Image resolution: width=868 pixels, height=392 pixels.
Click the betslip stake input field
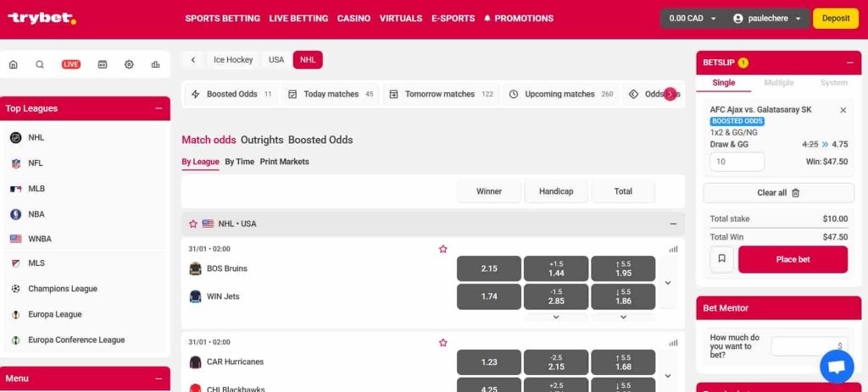[x=737, y=162]
